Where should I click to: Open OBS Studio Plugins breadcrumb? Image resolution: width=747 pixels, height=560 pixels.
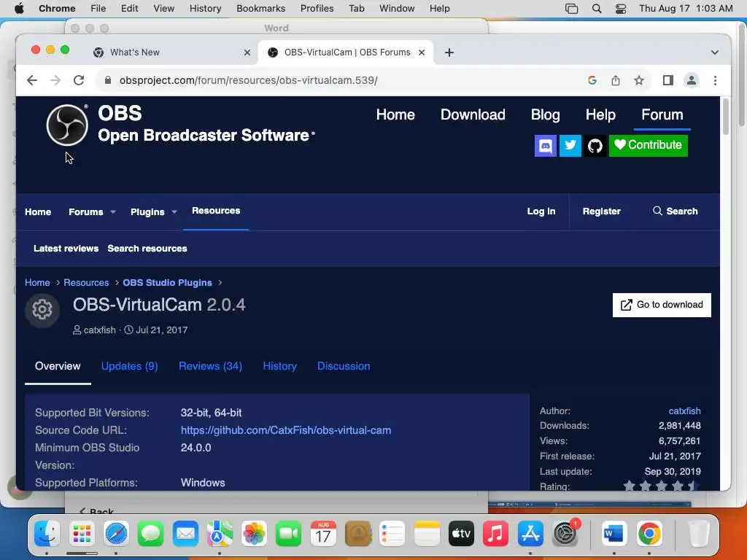(x=167, y=282)
